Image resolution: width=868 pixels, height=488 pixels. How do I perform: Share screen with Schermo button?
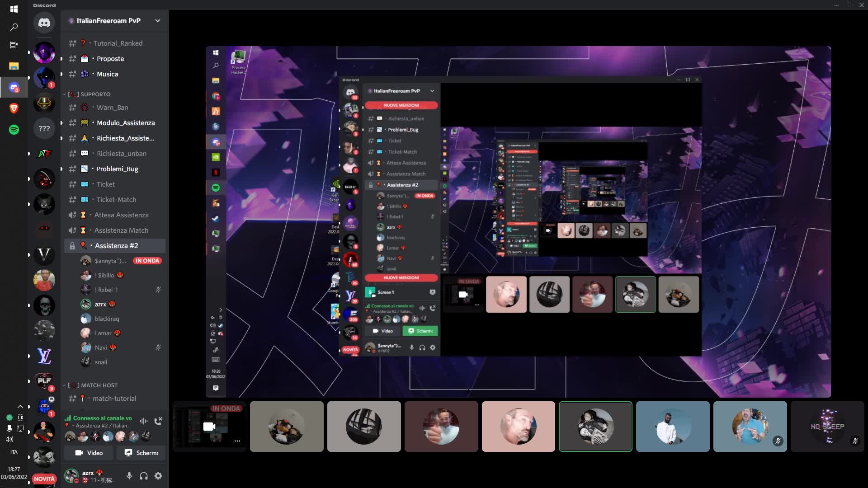pyautogui.click(x=142, y=453)
